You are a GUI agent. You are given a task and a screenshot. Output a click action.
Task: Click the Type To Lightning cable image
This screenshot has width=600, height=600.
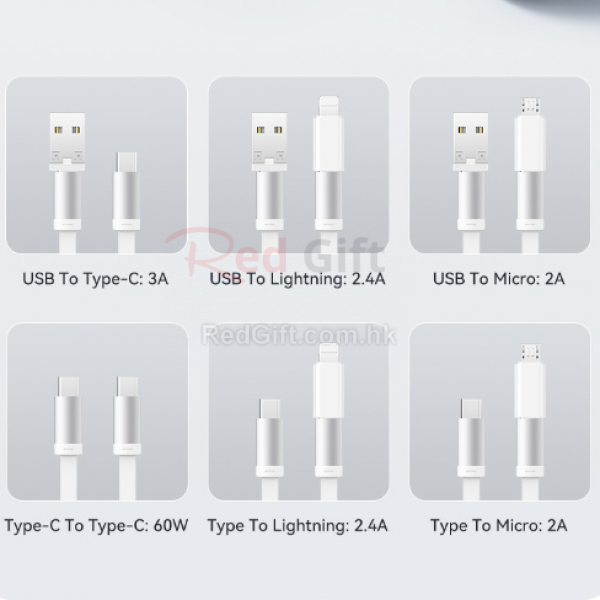[298, 411]
